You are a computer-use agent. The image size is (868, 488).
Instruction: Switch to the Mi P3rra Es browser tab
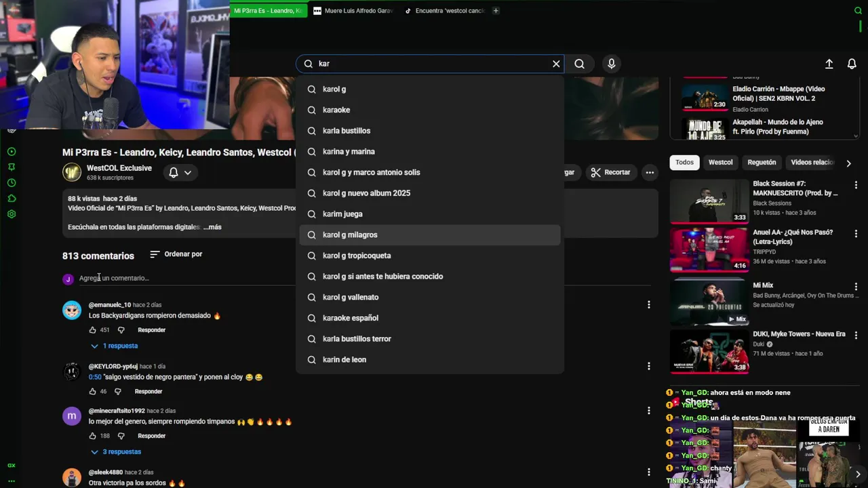268,11
